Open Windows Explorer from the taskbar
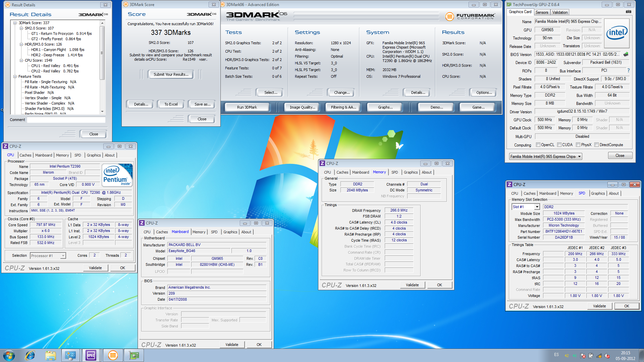 tap(51, 355)
